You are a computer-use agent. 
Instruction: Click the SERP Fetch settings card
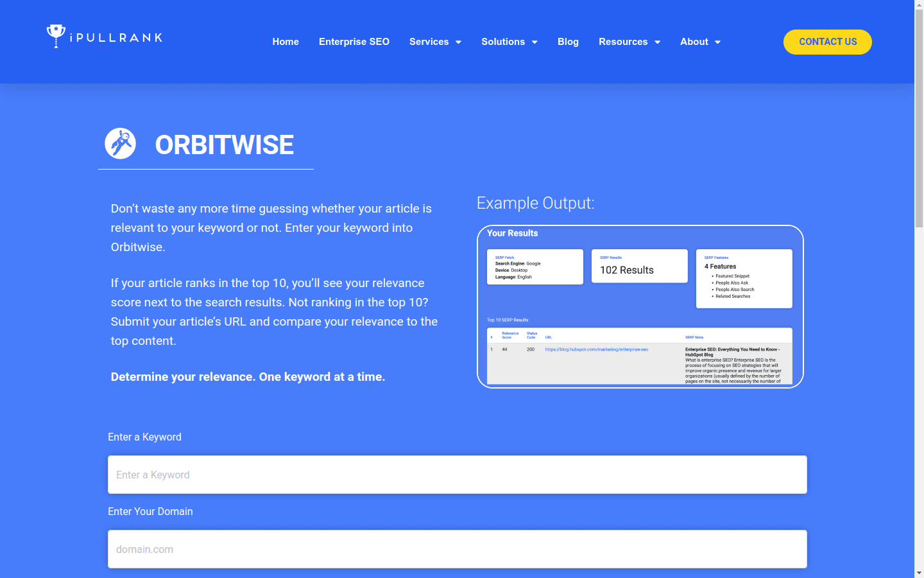coord(535,267)
